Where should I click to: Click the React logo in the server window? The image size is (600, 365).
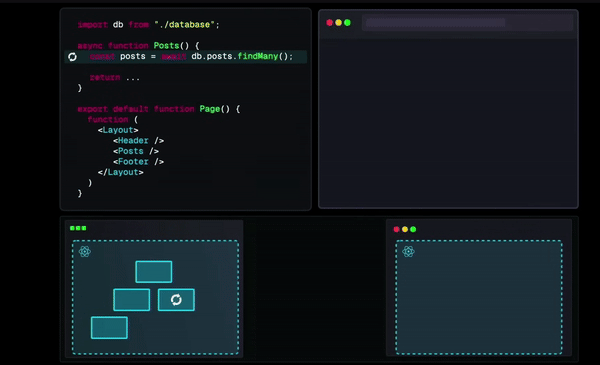click(85, 251)
